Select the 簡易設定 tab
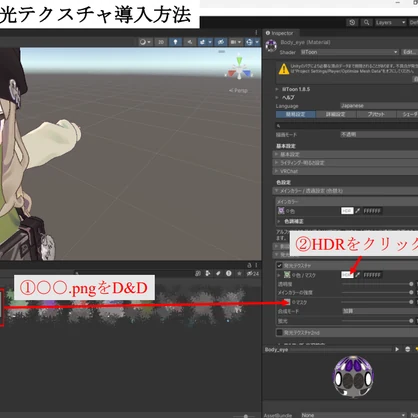 click(296, 114)
